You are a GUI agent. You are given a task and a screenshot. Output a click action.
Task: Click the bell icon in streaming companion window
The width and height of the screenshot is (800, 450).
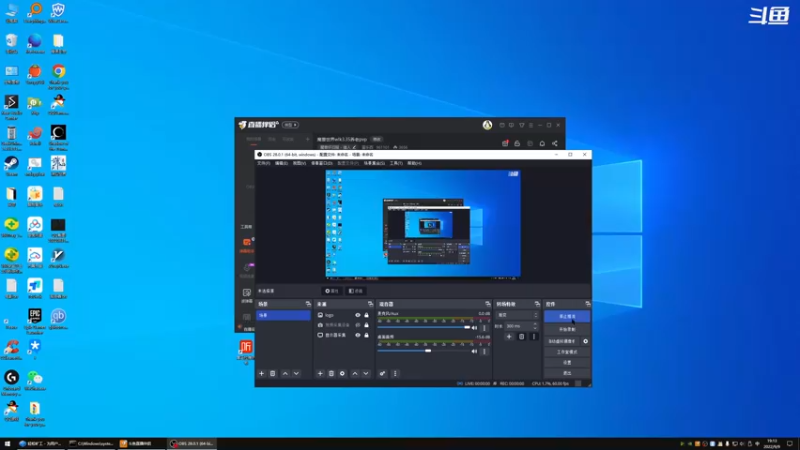(542, 143)
